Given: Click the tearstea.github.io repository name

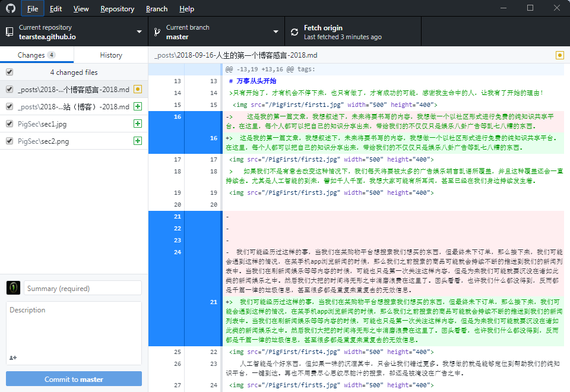Looking at the screenshot, I should click(x=47, y=37).
